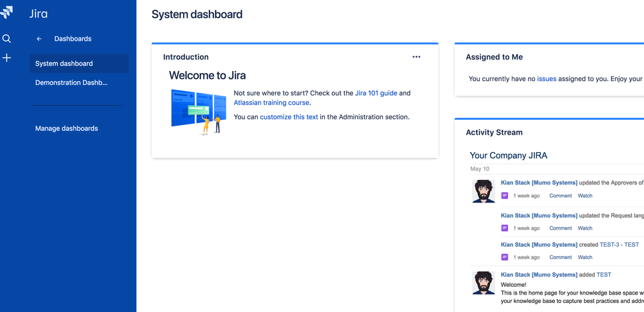This screenshot has width=644, height=312.
Task: Click the purple icon on Request language entry
Action: click(505, 228)
